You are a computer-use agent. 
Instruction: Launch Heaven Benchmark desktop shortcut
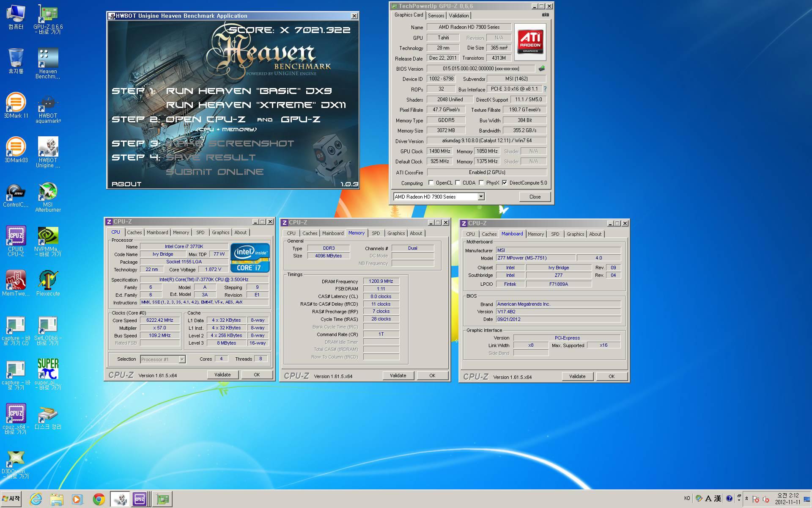click(x=48, y=63)
